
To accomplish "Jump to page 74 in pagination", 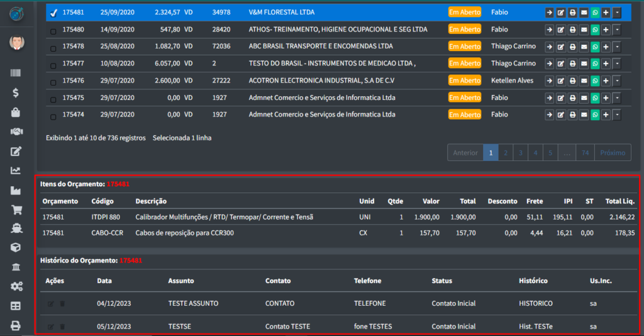I will (585, 153).
